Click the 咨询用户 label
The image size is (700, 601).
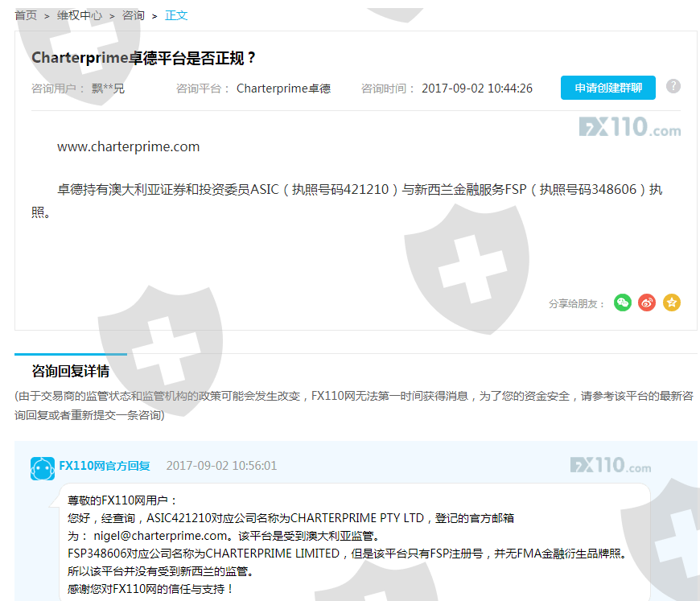pyautogui.click(x=57, y=89)
